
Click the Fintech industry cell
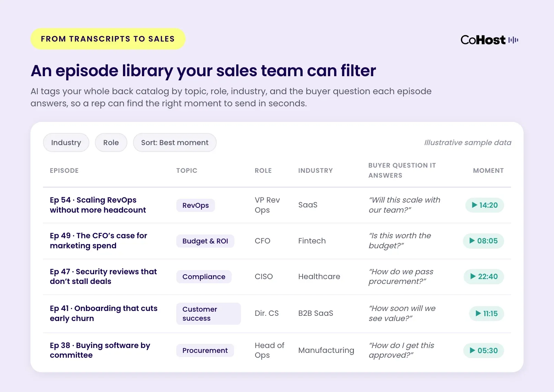[x=312, y=241]
